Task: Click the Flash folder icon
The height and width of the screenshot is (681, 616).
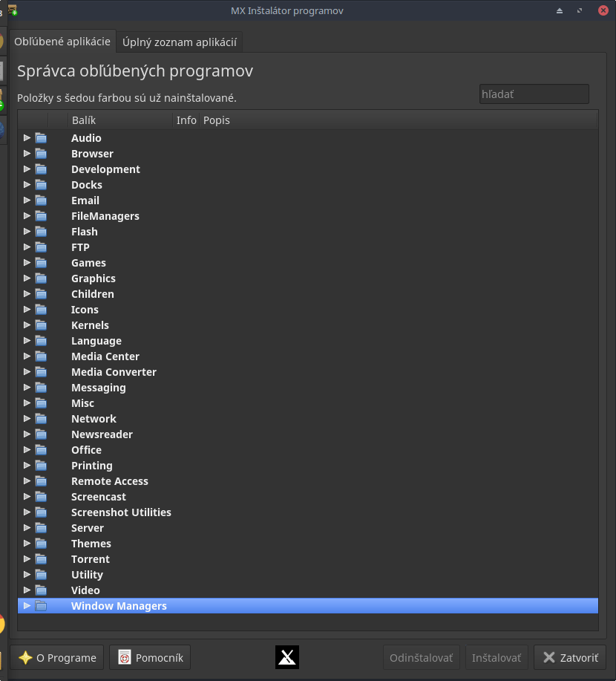Action: [41, 232]
